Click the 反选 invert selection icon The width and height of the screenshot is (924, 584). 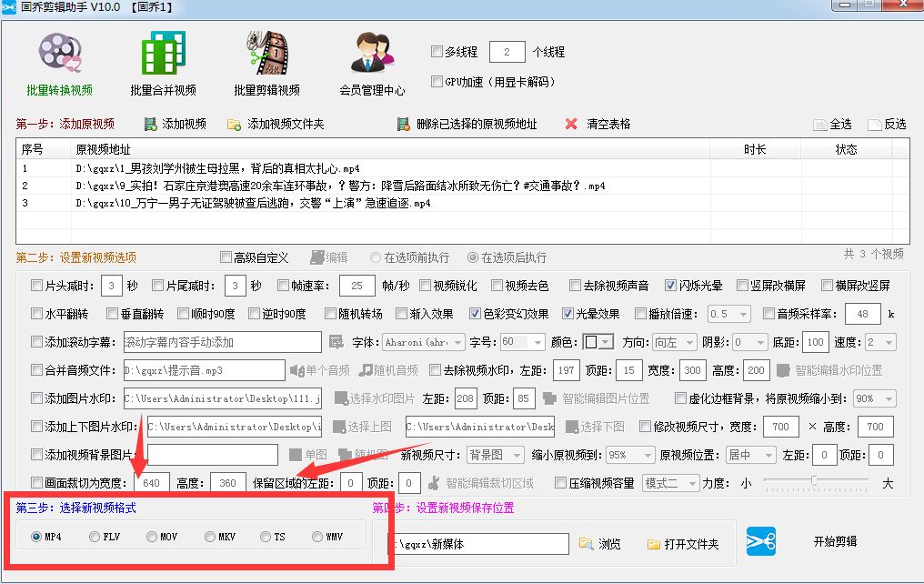point(875,125)
